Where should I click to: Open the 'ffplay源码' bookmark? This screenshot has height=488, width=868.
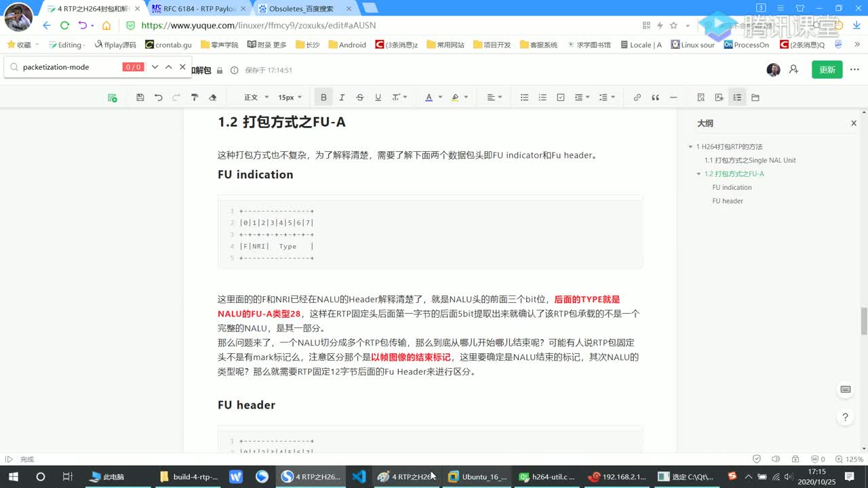(x=115, y=45)
